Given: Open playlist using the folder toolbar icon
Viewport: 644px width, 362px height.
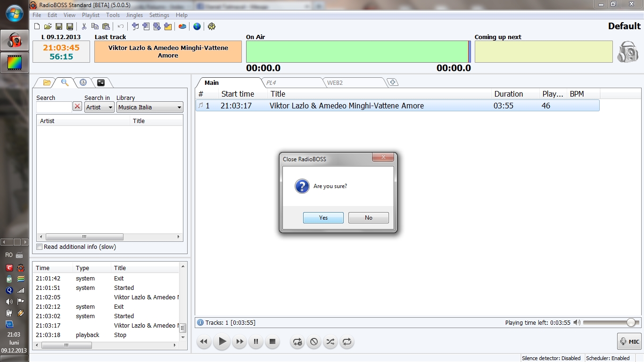Looking at the screenshot, I should pos(48,26).
